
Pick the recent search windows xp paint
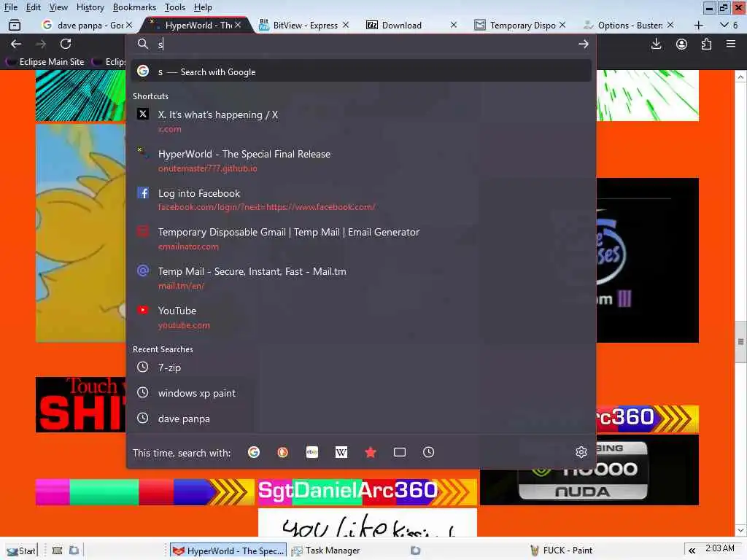pyautogui.click(x=361, y=393)
